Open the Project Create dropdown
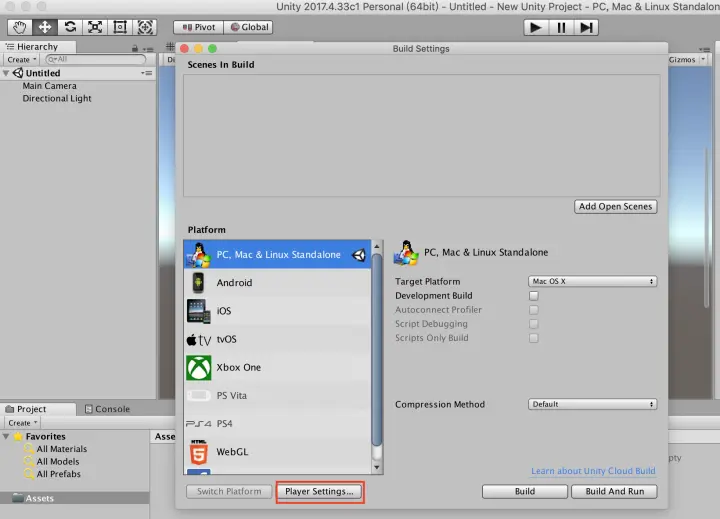This screenshot has width=720, height=519. pos(22,423)
